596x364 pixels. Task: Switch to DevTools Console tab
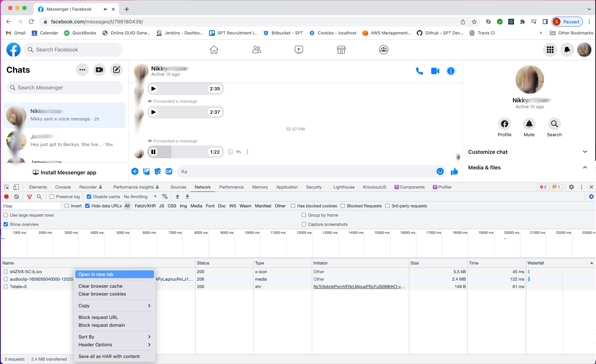pyautogui.click(x=63, y=187)
